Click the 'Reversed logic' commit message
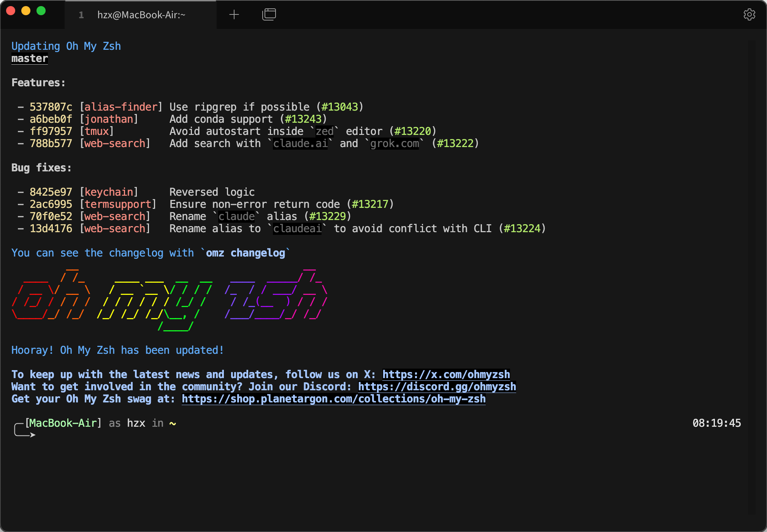This screenshot has width=767, height=532. click(212, 192)
